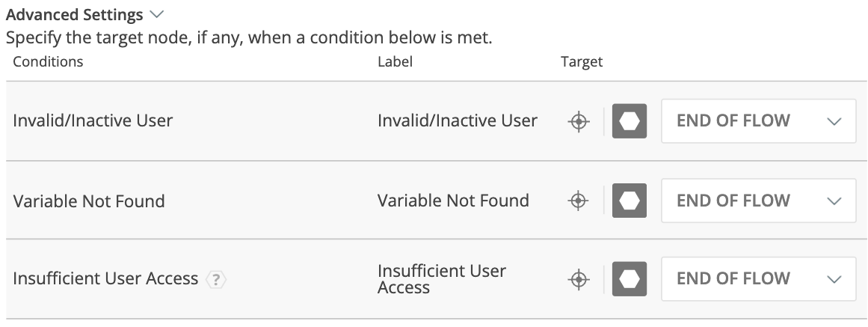Open the Insufficient User Access target dropdown
The image size is (868, 327).
pyautogui.click(x=758, y=279)
